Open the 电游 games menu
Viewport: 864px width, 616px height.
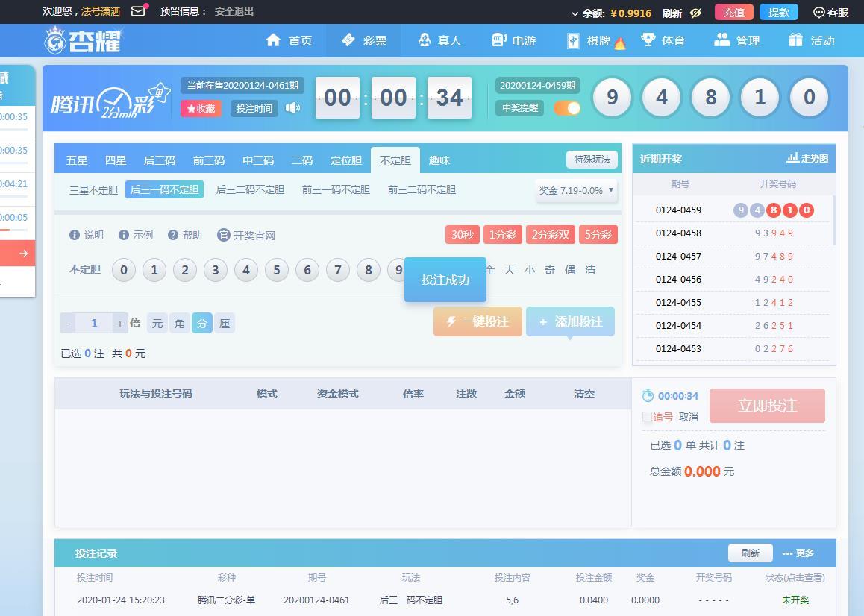(x=513, y=40)
